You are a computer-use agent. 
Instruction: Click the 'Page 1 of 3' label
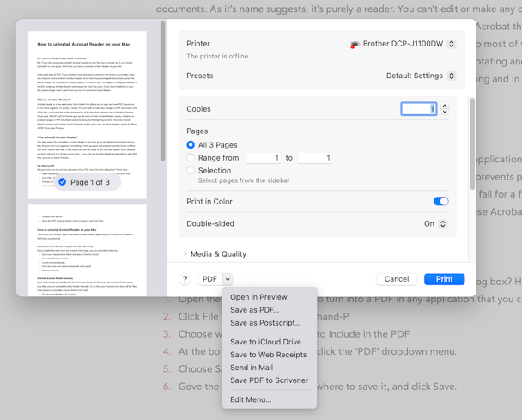(90, 182)
